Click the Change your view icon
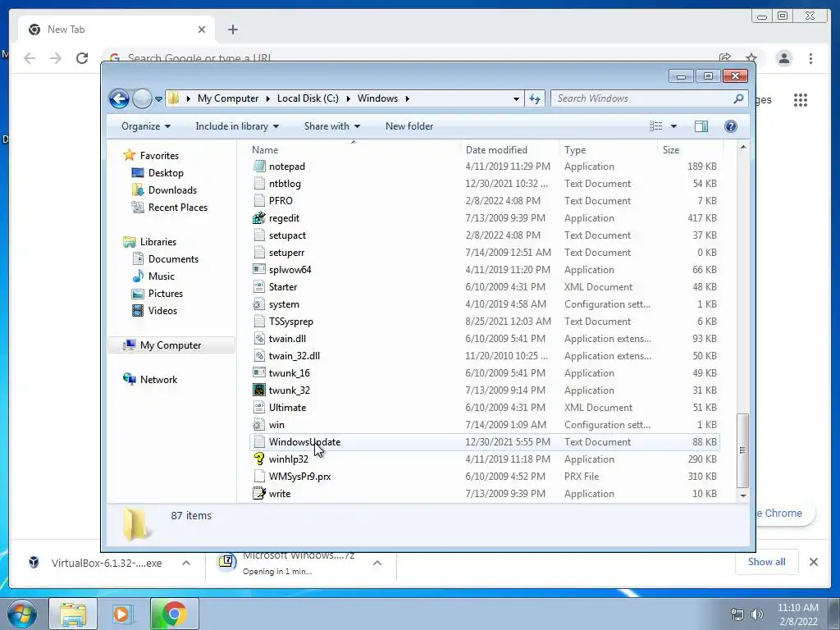 pyautogui.click(x=656, y=126)
